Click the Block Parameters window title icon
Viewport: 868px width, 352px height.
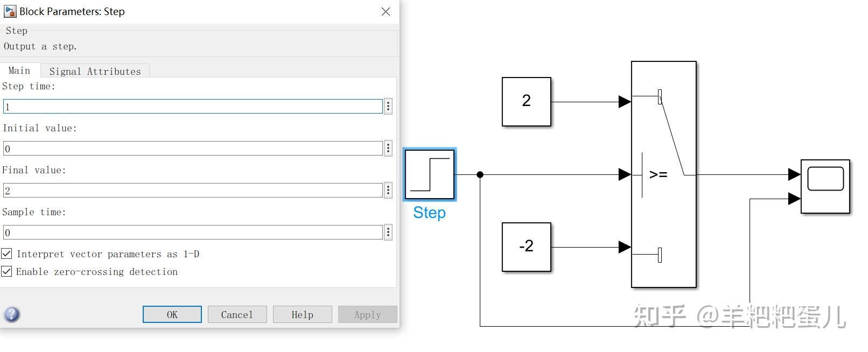point(10,11)
